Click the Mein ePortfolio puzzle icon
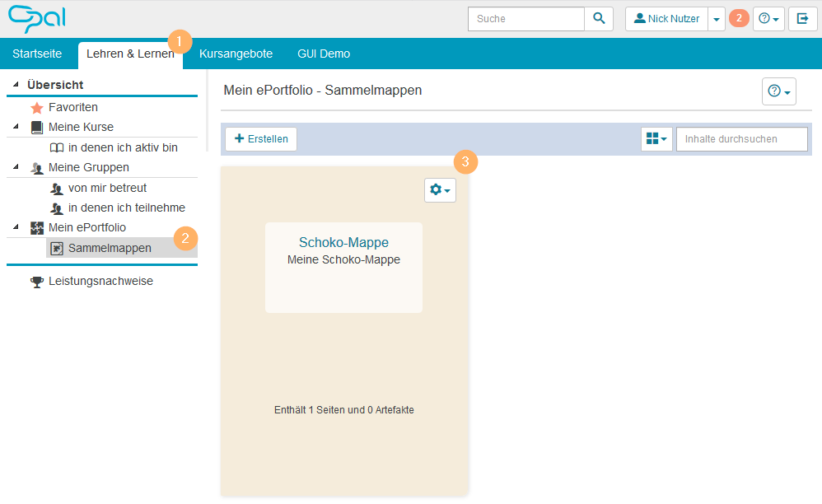Viewport: 822px width, 504px height. pos(36,228)
